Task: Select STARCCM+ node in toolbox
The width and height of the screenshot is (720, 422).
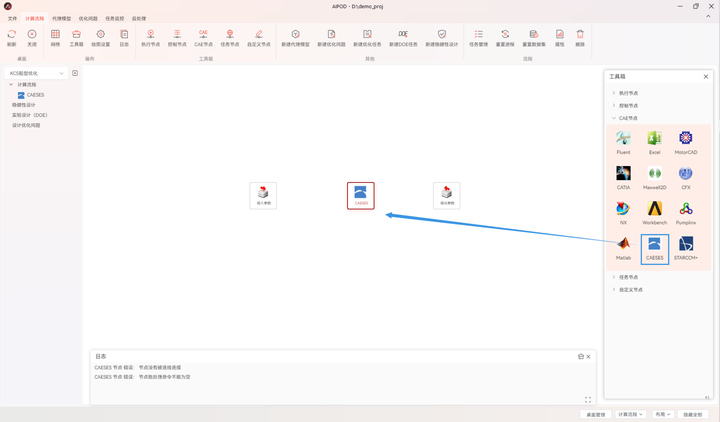Action: [686, 248]
